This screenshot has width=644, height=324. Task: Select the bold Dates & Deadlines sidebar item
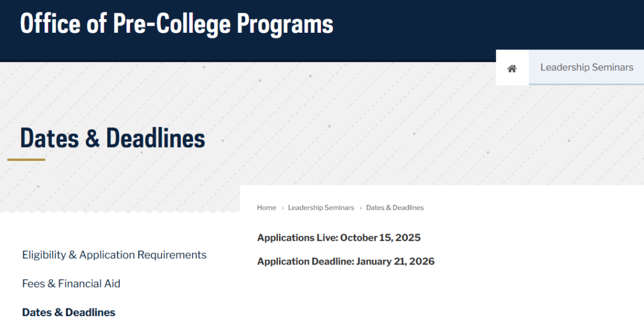click(x=69, y=312)
